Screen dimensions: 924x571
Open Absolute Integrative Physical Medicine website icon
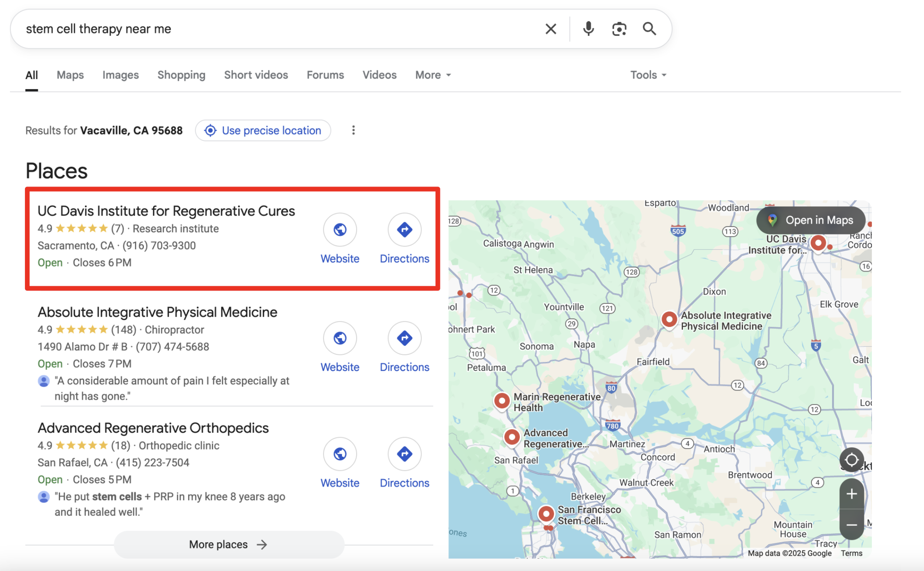point(340,338)
